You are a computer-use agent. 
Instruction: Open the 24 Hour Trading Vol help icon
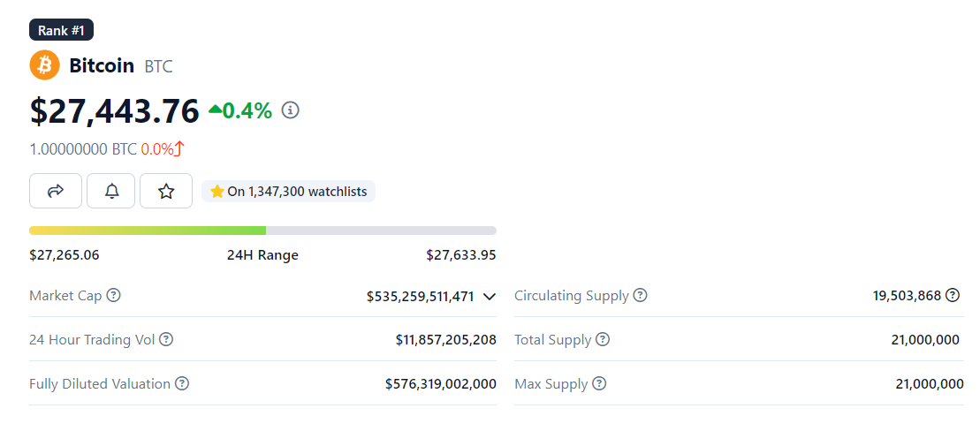pyautogui.click(x=166, y=340)
